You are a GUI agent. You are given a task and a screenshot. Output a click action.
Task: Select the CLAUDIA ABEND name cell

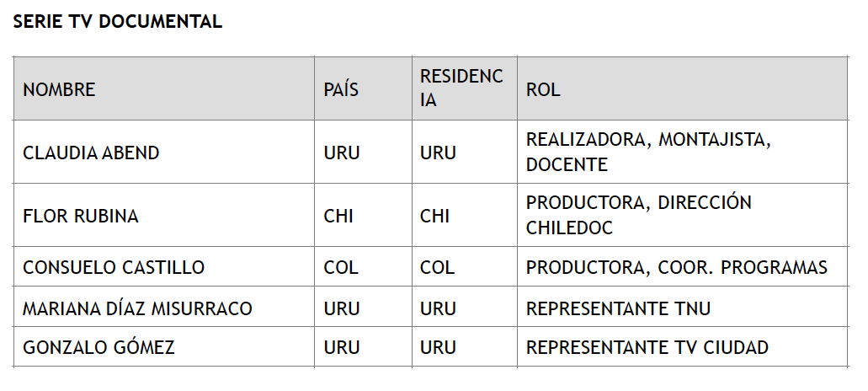(164, 153)
